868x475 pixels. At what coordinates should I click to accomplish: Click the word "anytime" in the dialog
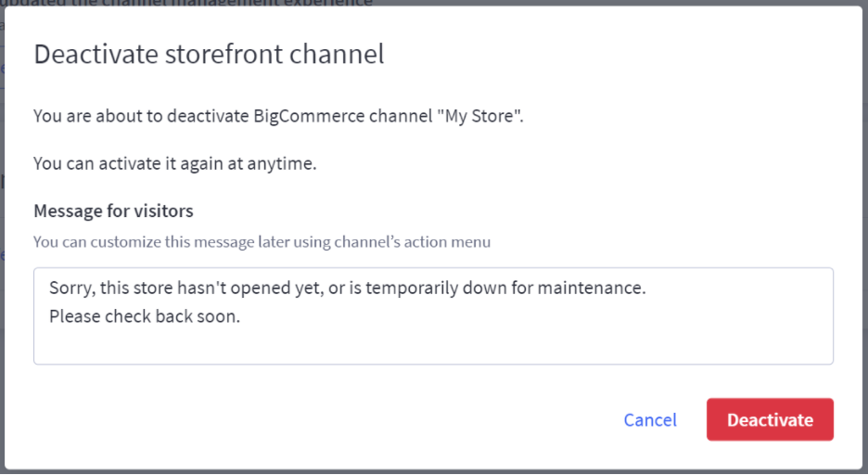tap(285, 163)
